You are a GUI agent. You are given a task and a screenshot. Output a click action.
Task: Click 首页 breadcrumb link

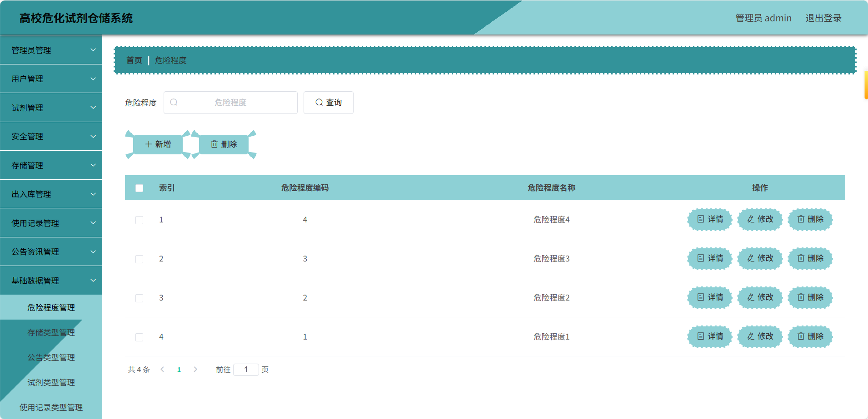coord(134,60)
